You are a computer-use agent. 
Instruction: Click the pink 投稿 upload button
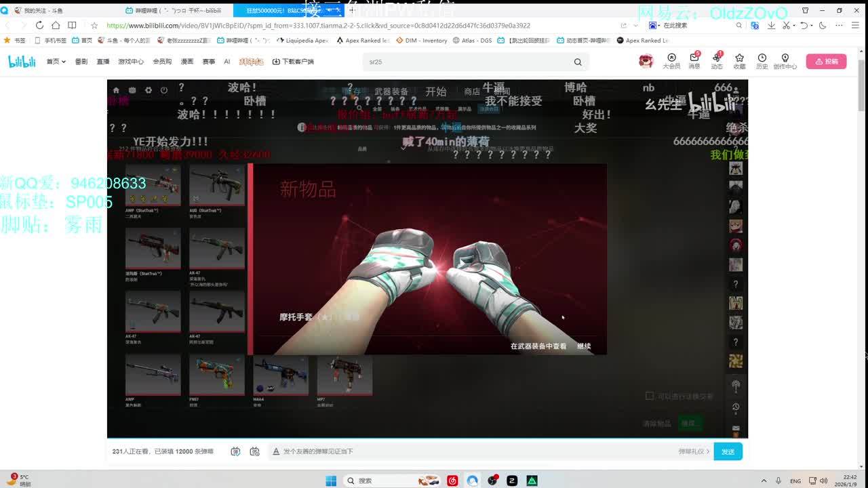pyautogui.click(x=826, y=61)
